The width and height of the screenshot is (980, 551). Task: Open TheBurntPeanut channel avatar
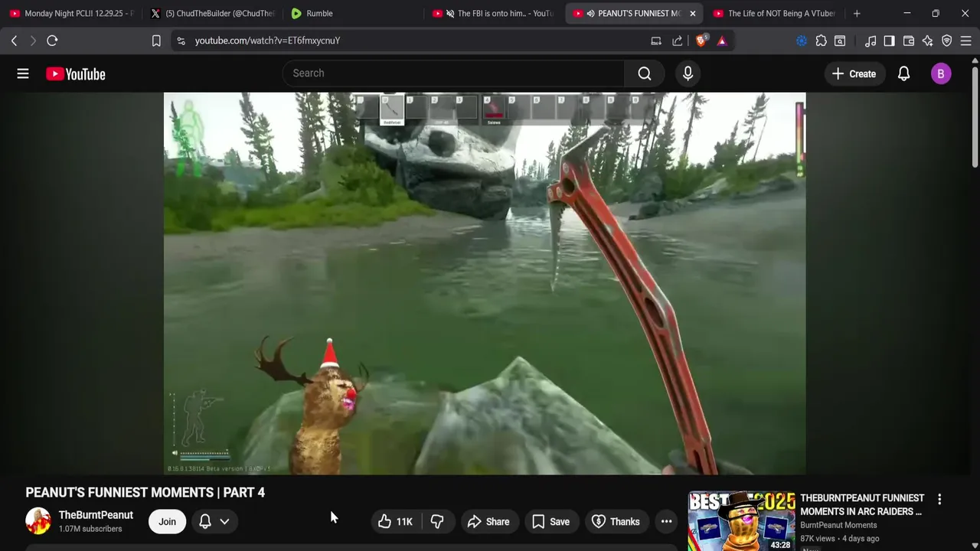point(38,521)
